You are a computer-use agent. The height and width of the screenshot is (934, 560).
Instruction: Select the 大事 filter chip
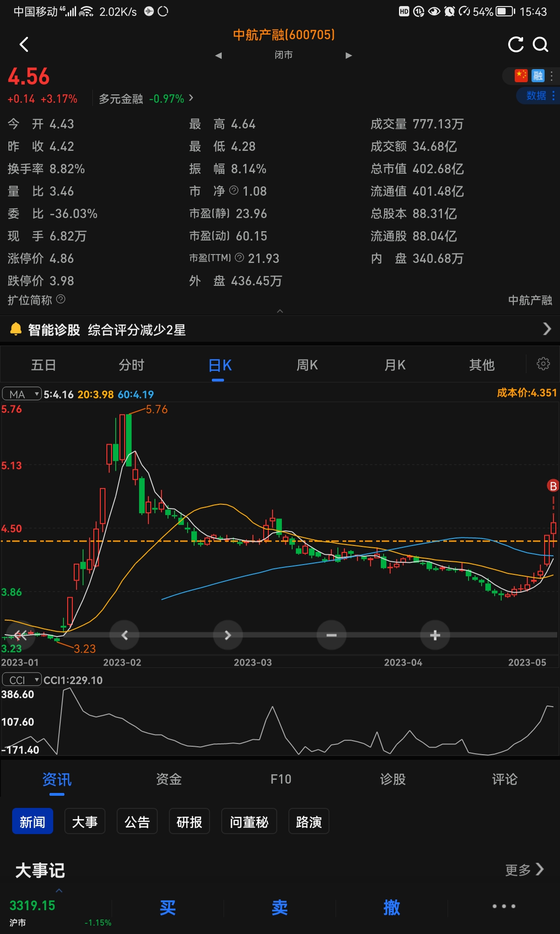coord(84,821)
